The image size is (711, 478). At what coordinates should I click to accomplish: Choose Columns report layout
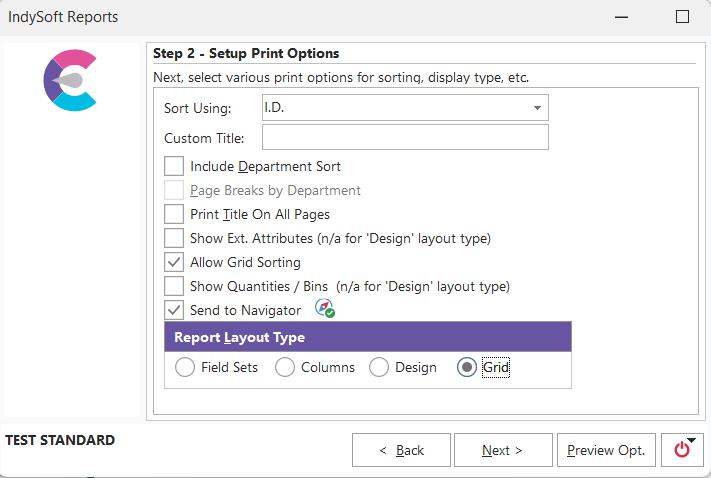(x=285, y=367)
